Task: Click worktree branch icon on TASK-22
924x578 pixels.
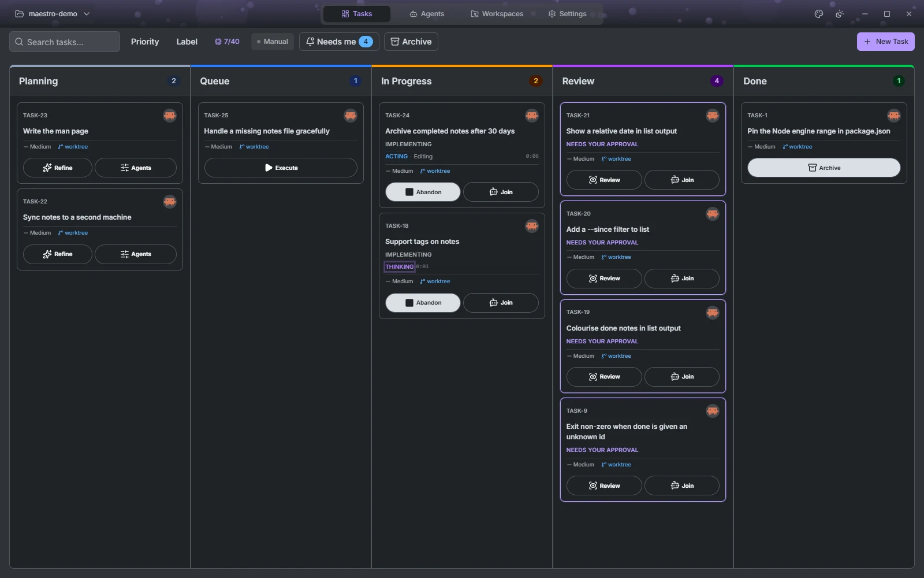Action: [61, 233]
